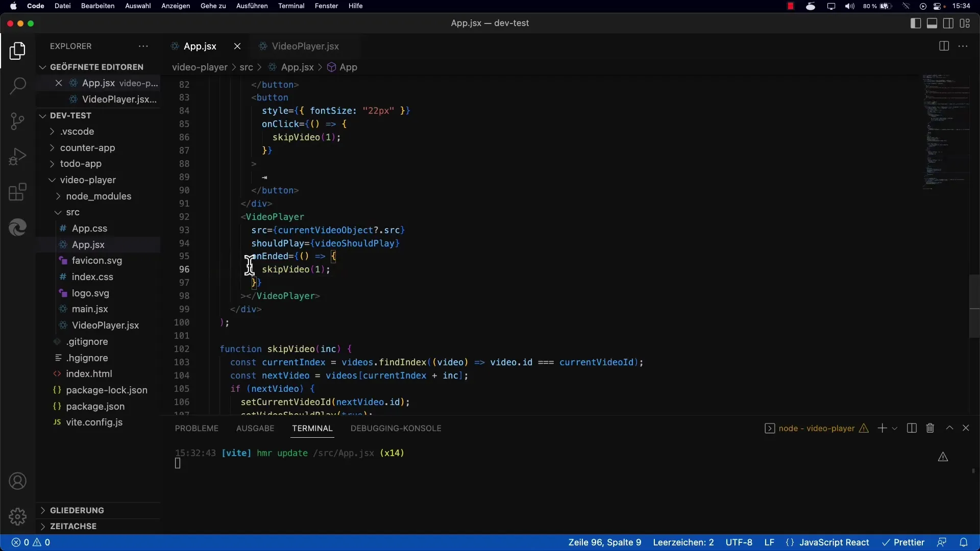Open App.css in the file tree
This screenshot has height=551, width=980.
click(x=89, y=229)
